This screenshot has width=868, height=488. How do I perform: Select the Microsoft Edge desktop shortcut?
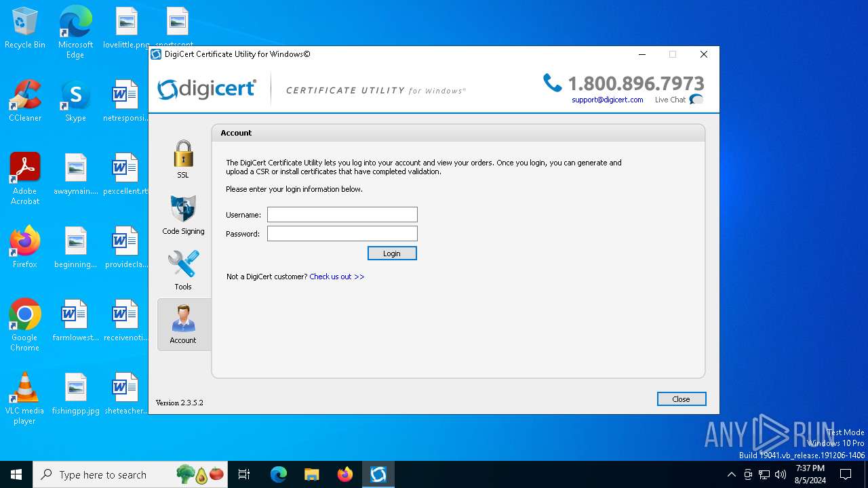tap(75, 33)
